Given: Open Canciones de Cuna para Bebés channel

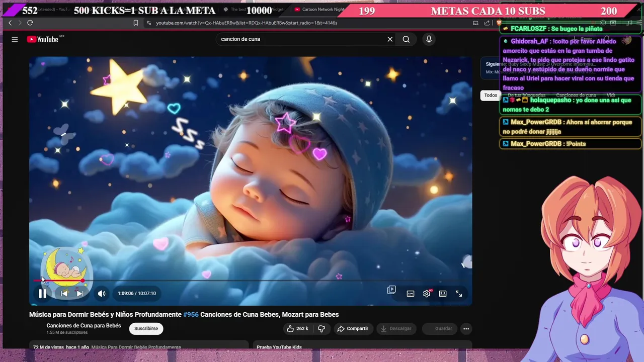Looking at the screenshot, I should 84,325.
